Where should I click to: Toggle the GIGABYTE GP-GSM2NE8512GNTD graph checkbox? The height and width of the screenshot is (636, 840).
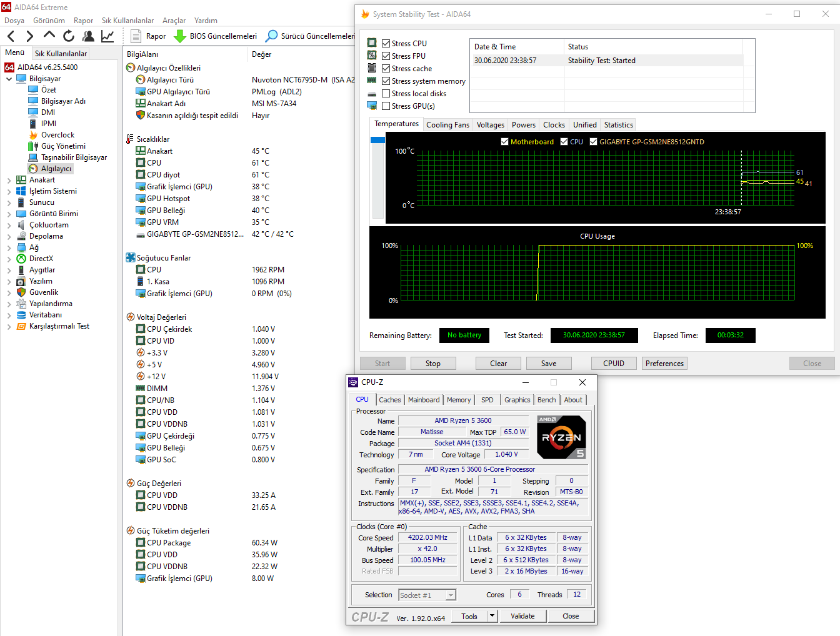[x=594, y=142]
